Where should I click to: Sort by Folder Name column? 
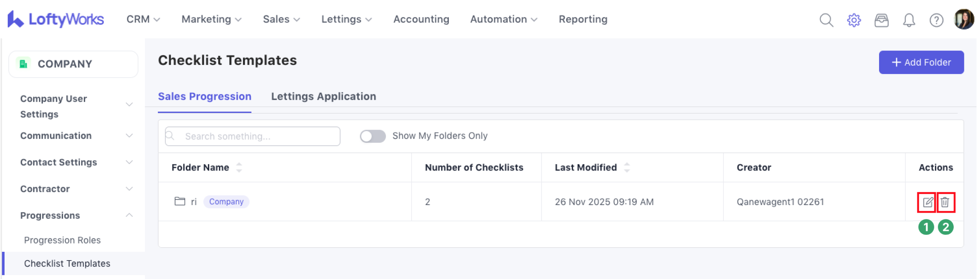pos(239,167)
